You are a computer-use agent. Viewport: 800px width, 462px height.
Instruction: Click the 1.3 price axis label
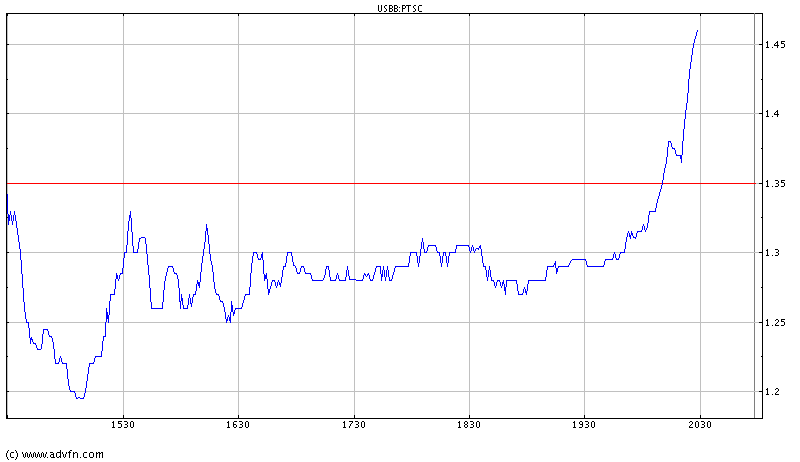pyautogui.click(x=772, y=253)
